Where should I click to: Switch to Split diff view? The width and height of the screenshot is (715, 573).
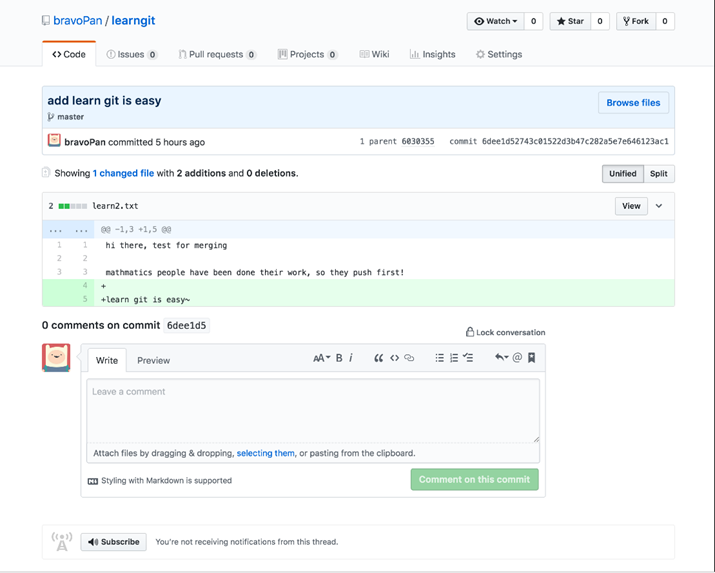[659, 174]
